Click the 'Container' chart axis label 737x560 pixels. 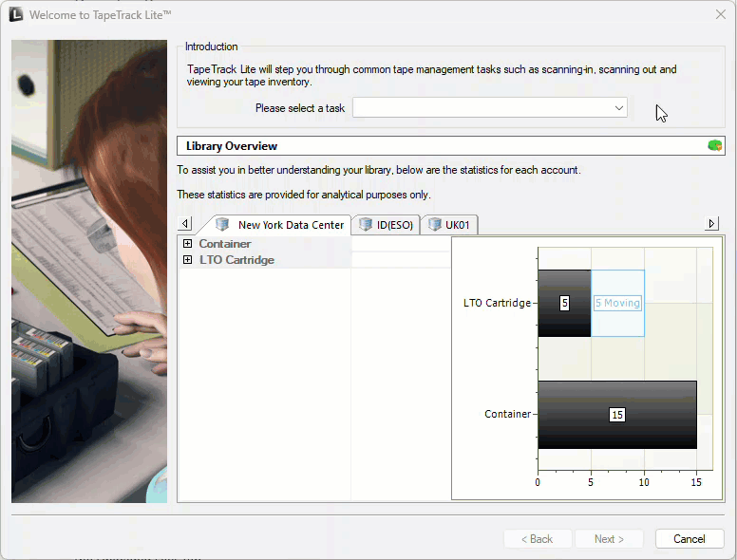pyautogui.click(x=507, y=414)
